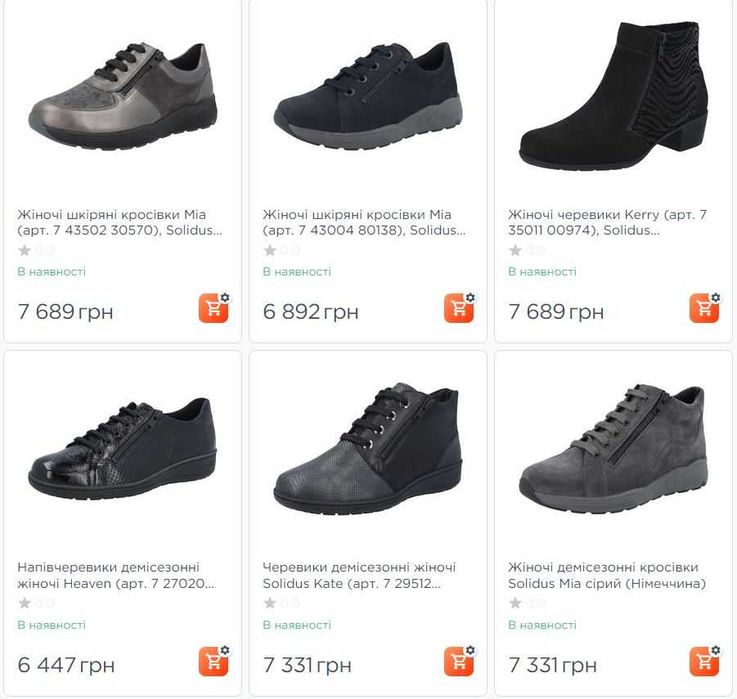The height and width of the screenshot is (699, 737).
Task: Click rating star under Solidus Kate boots
Action: click(270, 603)
